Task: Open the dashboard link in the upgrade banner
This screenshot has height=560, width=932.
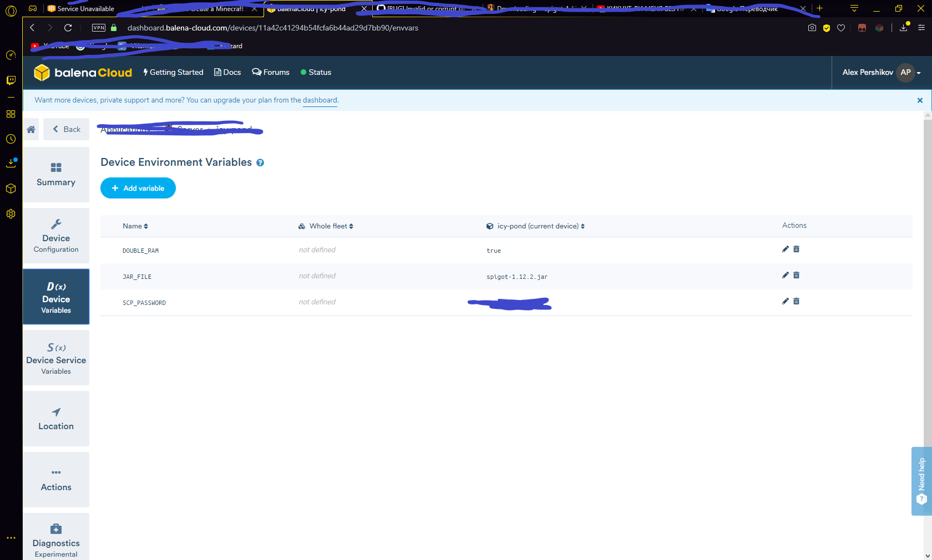Action: [320, 100]
